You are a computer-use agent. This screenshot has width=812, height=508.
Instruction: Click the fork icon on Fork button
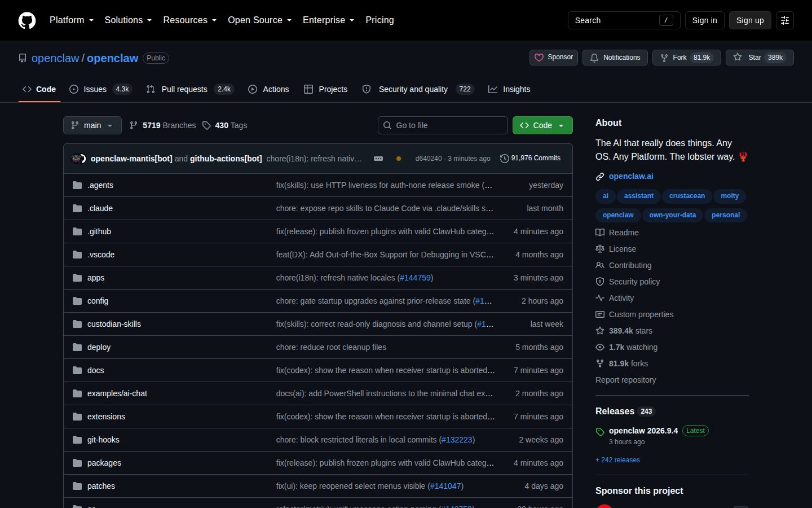coord(664,58)
